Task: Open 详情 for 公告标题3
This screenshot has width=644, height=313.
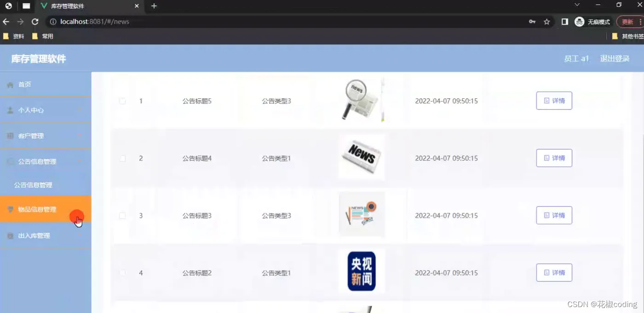Action: pos(554,215)
